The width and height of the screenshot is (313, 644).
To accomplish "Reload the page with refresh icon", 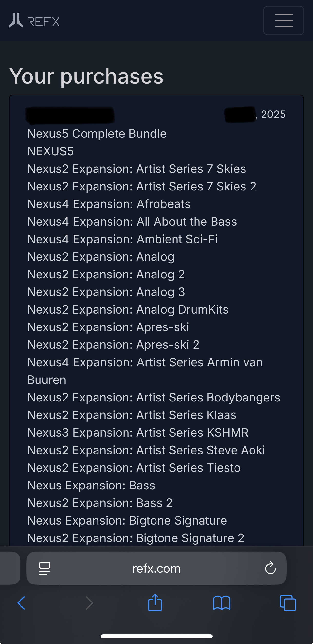I will click(x=270, y=568).
